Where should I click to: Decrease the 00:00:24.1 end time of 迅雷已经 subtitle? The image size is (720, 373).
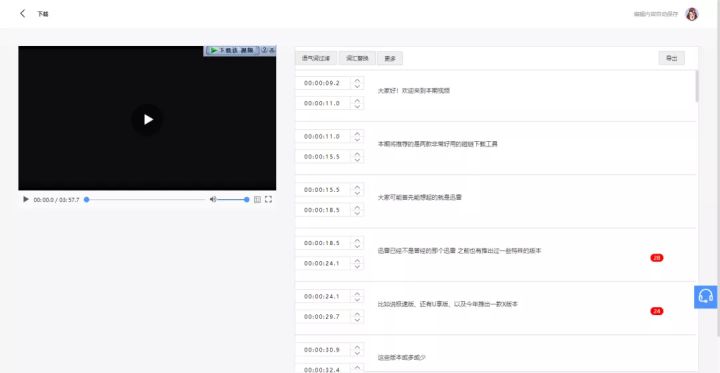click(x=357, y=266)
